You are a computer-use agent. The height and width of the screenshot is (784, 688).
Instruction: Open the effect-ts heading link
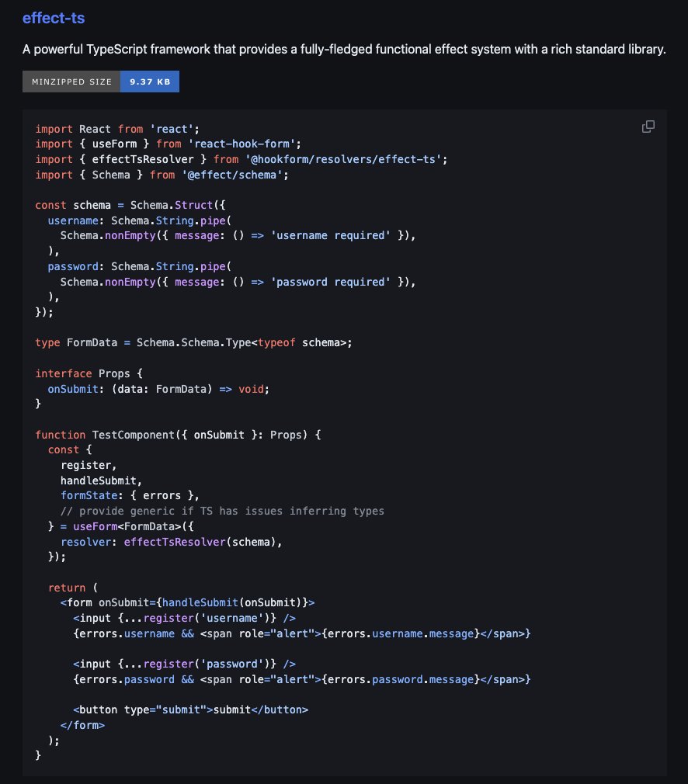coord(54,18)
